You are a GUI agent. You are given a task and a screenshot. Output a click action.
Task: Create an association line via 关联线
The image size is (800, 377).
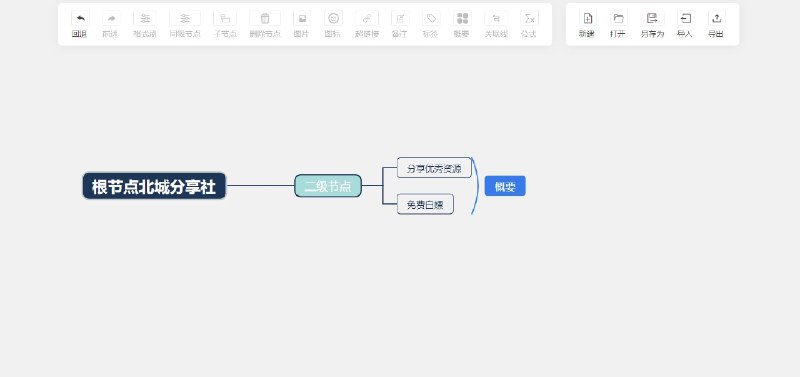[496, 18]
